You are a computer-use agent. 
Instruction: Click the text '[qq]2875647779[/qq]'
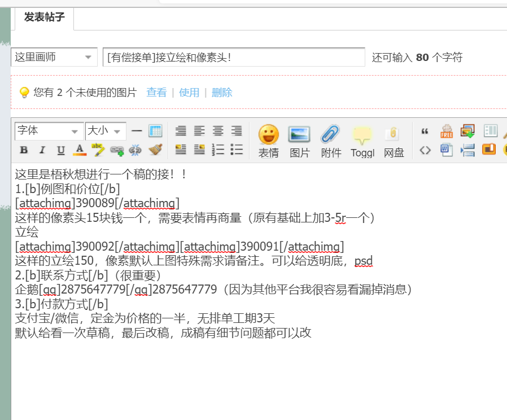coord(95,290)
